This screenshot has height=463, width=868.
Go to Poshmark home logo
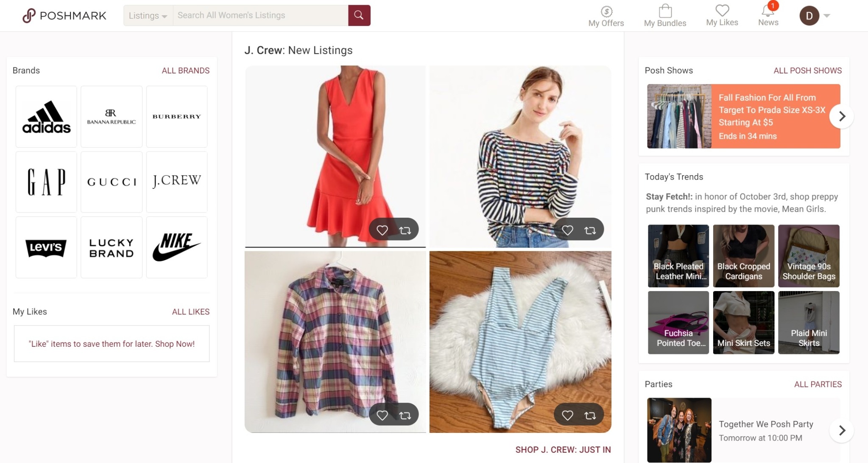pos(64,16)
